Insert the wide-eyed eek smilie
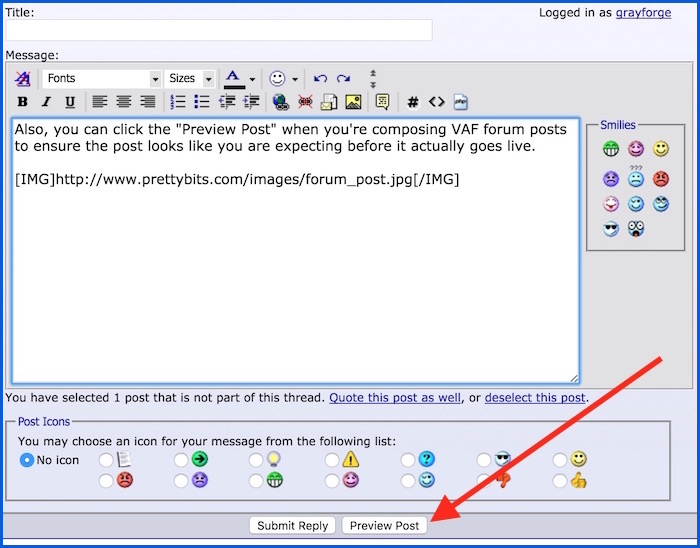Viewport: 700px width, 548px height. point(636,228)
